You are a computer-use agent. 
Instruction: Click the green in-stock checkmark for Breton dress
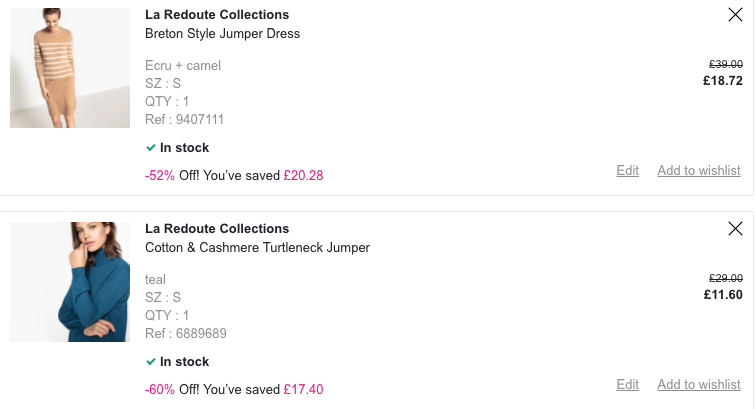(x=150, y=148)
